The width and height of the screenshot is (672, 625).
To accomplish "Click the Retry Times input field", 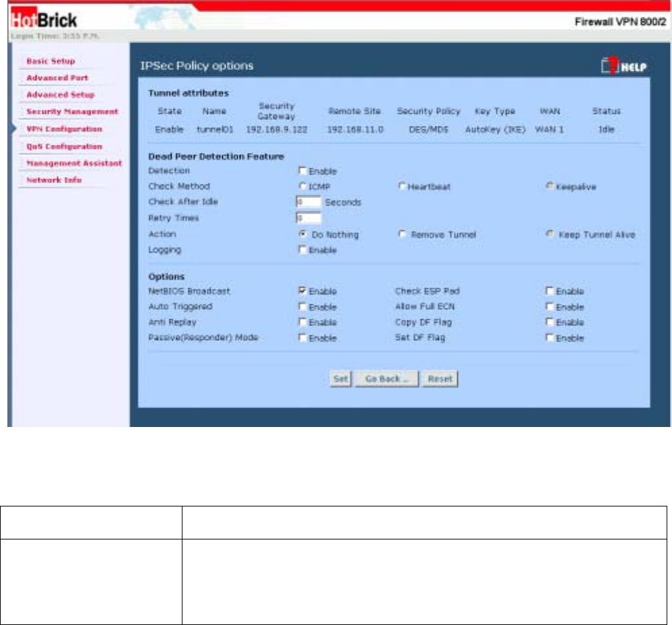I will (x=308, y=218).
